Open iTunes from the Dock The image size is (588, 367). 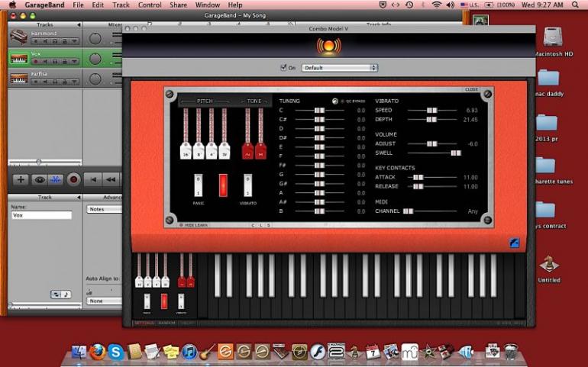(189, 353)
